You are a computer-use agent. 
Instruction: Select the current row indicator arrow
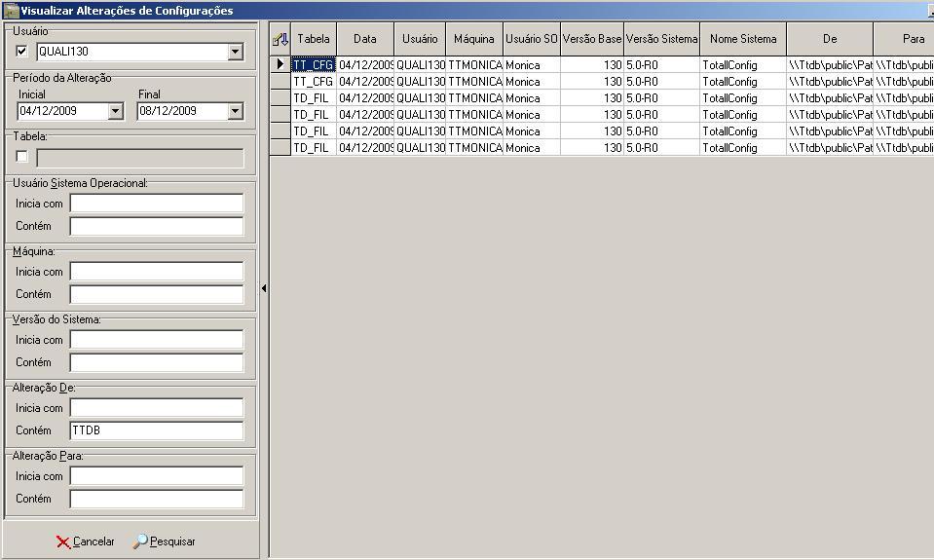[x=280, y=63]
